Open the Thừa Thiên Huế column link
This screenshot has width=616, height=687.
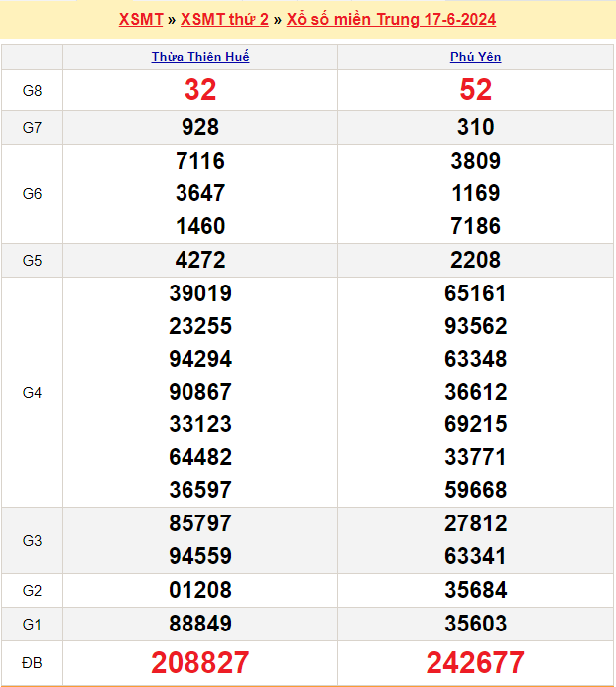tap(200, 57)
